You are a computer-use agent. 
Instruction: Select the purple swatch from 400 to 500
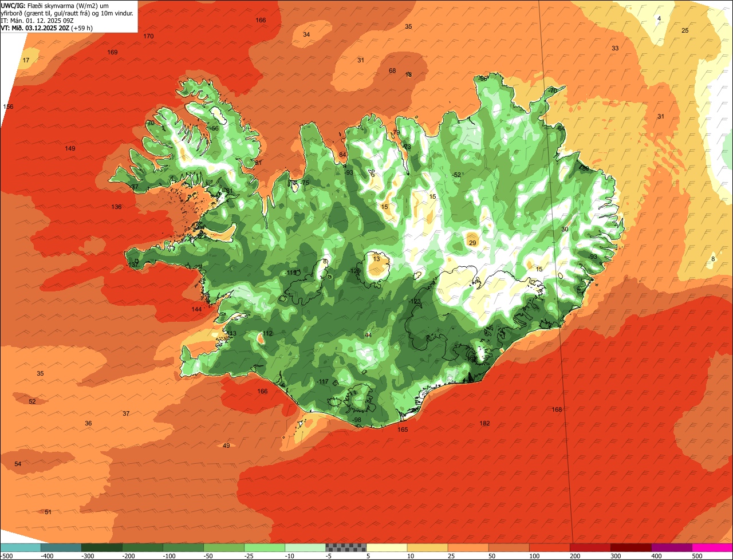(x=671, y=547)
